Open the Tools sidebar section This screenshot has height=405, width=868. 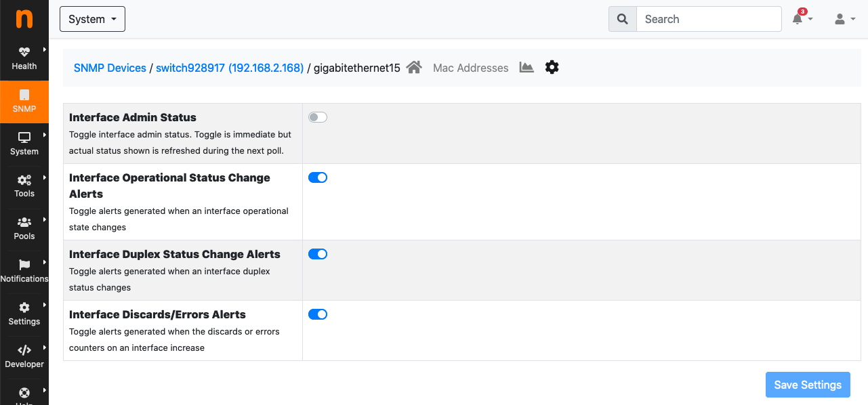click(x=24, y=186)
